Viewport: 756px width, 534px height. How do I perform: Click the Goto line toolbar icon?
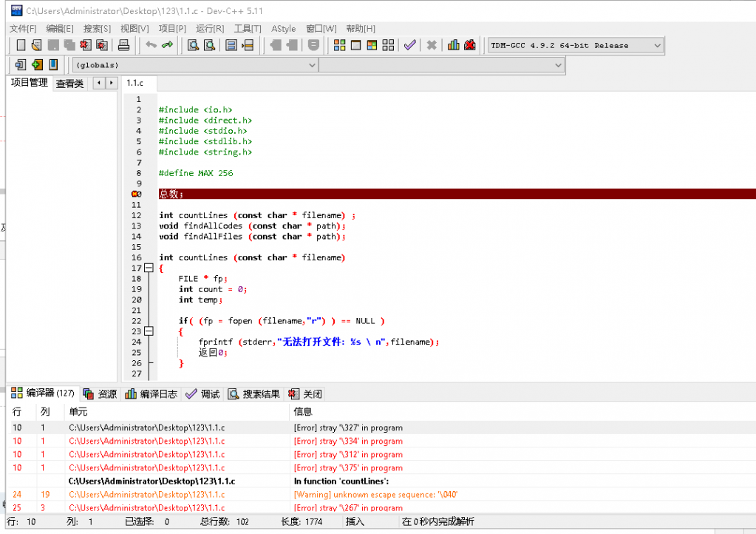pyautogui.click(x=248, y=45)
